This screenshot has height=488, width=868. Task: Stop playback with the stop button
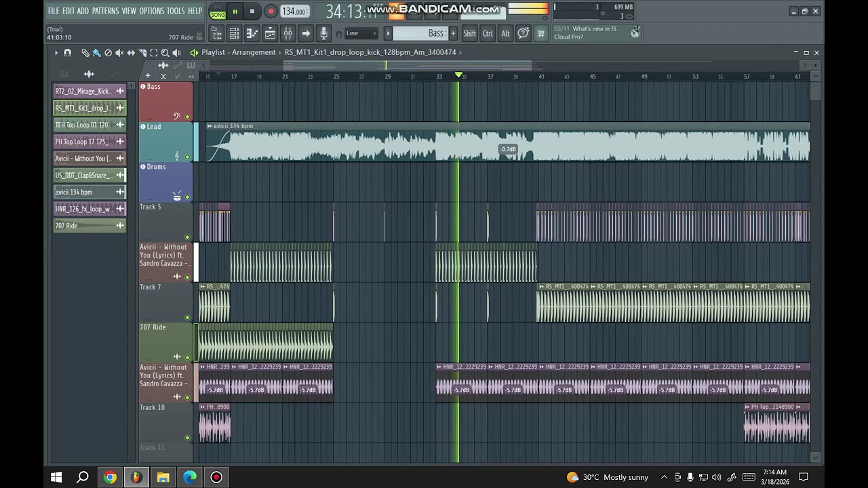[252, 12]
